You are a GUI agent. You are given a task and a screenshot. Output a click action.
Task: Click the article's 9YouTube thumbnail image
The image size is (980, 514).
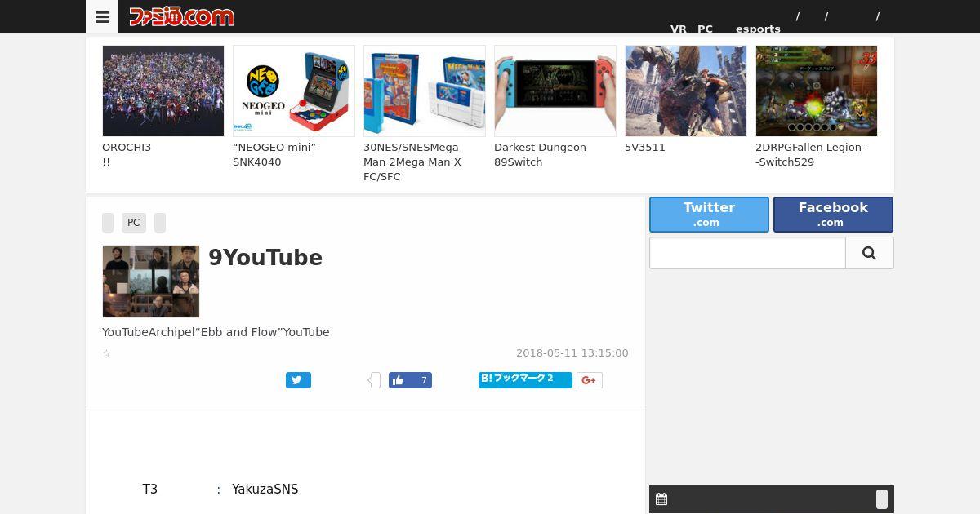pyautogui.click(x=151, y=281)
